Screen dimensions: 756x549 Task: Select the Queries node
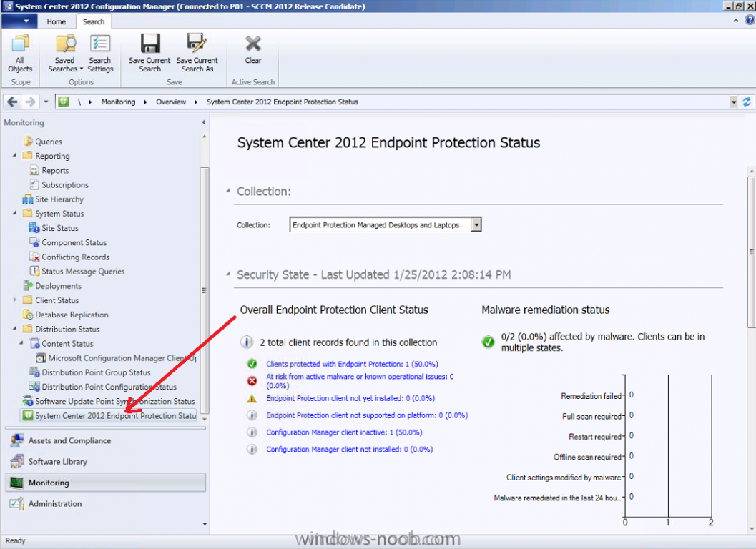point(48,142)
